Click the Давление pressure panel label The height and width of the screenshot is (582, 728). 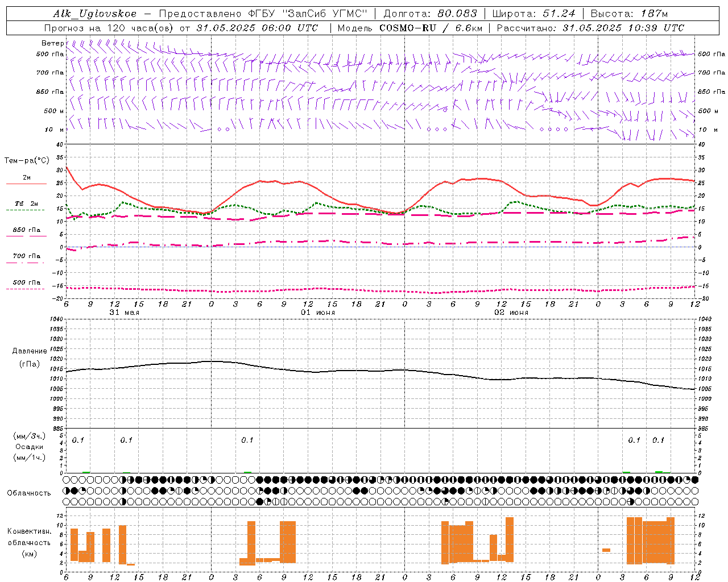(x=30, y=351)
